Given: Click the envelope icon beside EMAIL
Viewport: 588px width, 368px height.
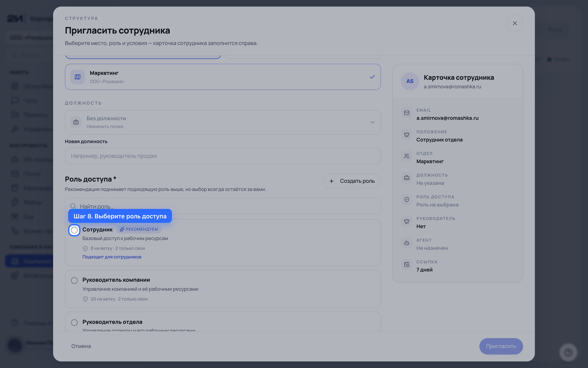Looking at the screenshot, I should [x=406, y=113].
